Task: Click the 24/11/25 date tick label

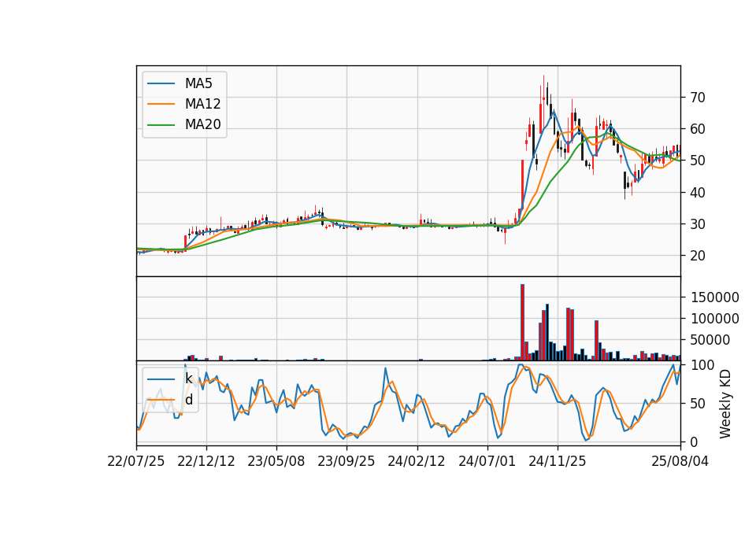Action: click(x=558, y=461)
